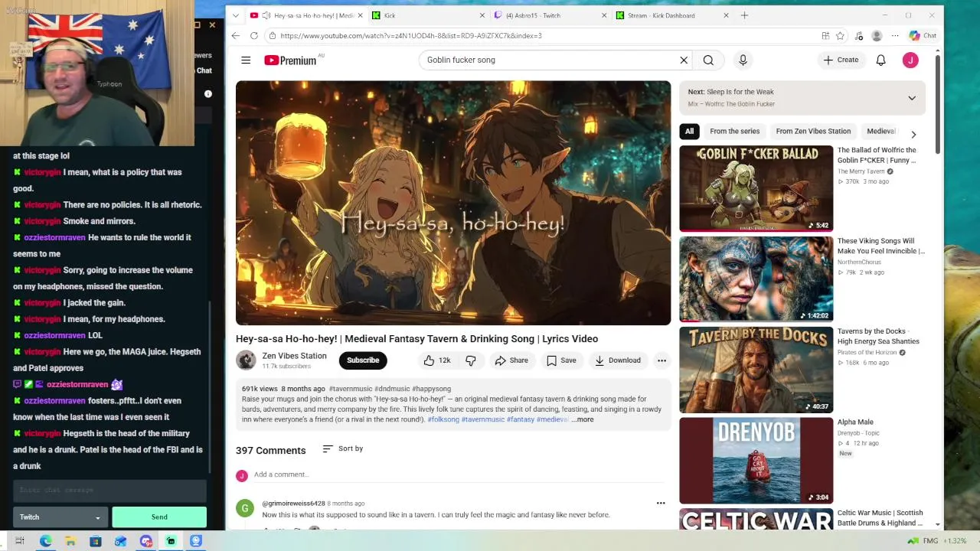Select the From Zen Vibes Station chip
Viewport: 980px width, 551px height.
(x=813, y=131)
